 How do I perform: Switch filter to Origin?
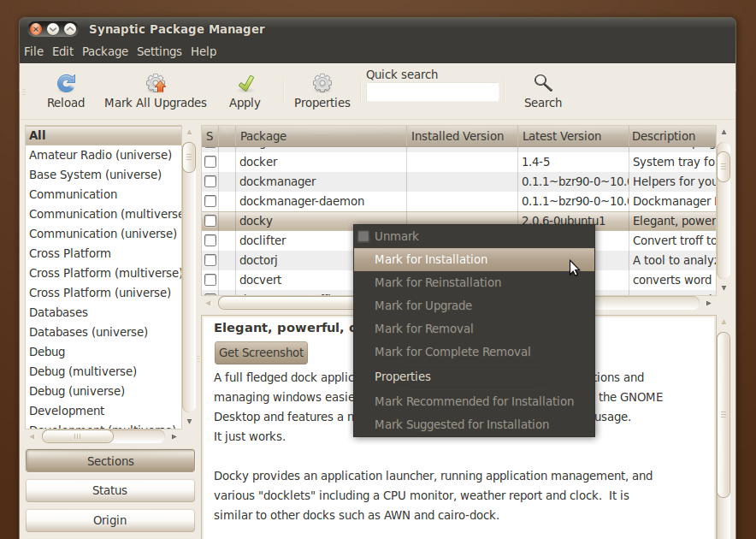pyautogui.click(x=110, y=520)
